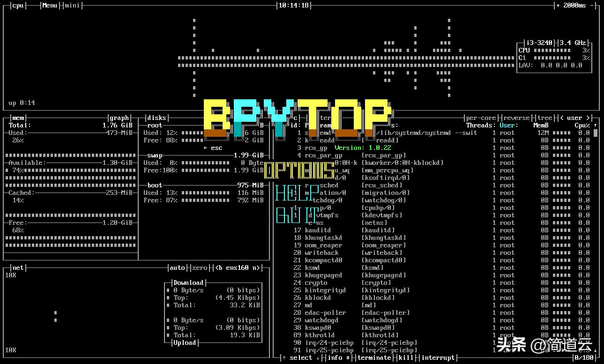This screenshot has width=604, height=364.
Task: Choose HELP from the main menu
Action: 297,193
